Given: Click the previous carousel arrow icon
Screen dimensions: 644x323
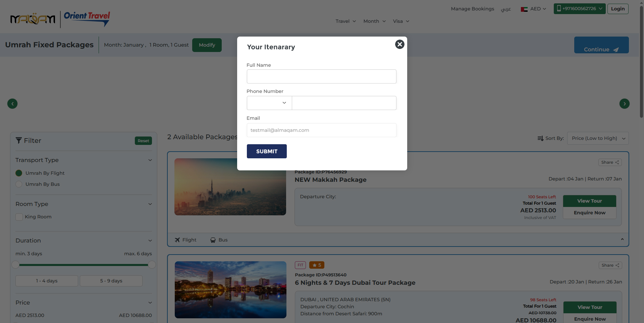Looking at the screenshot, I should 12,104.
